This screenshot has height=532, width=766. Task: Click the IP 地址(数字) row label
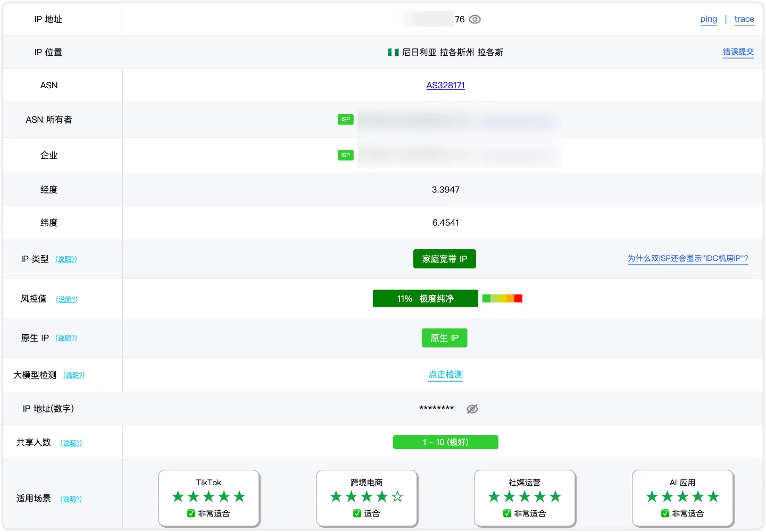tap(48, 409)
